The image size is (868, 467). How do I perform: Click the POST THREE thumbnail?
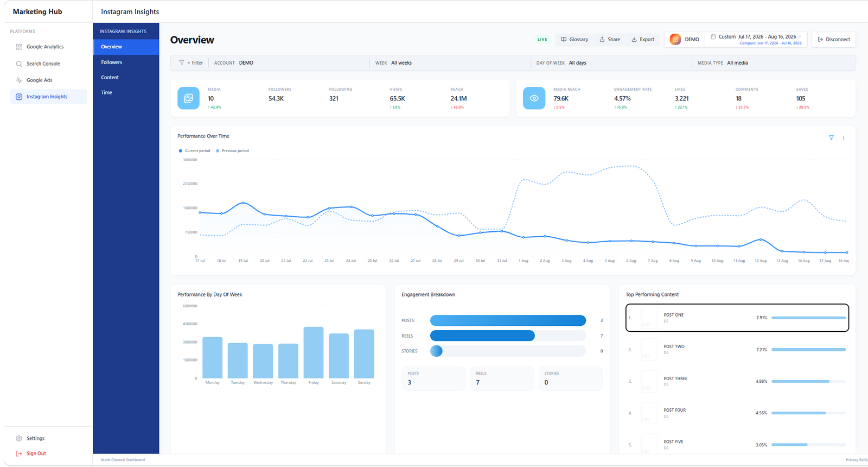[649, 381]
